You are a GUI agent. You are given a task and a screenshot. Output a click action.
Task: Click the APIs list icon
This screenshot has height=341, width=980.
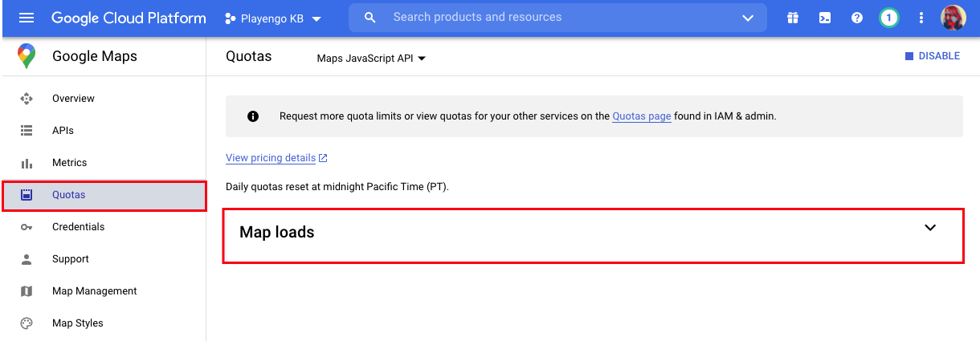(27, 131)
